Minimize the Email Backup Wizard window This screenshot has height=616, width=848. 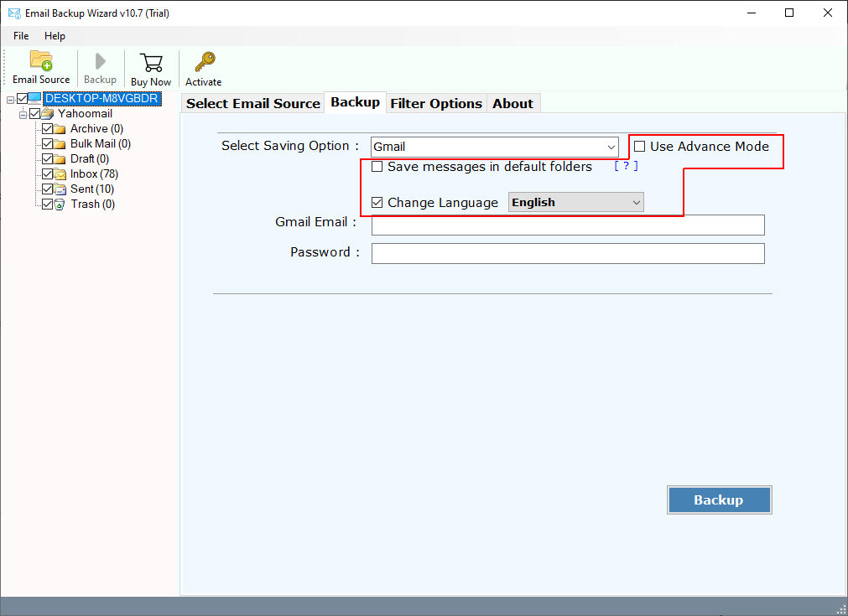(x=752, y=13)
